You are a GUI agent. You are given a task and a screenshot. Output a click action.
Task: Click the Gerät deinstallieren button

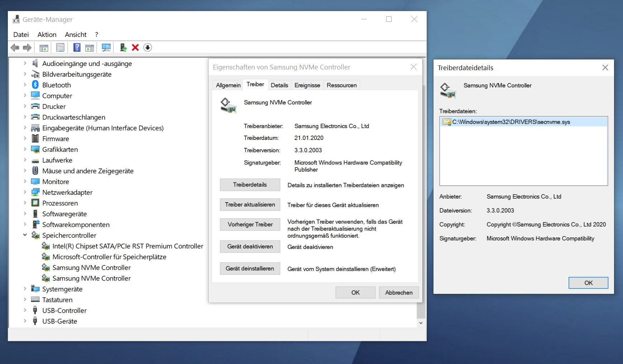250,268
